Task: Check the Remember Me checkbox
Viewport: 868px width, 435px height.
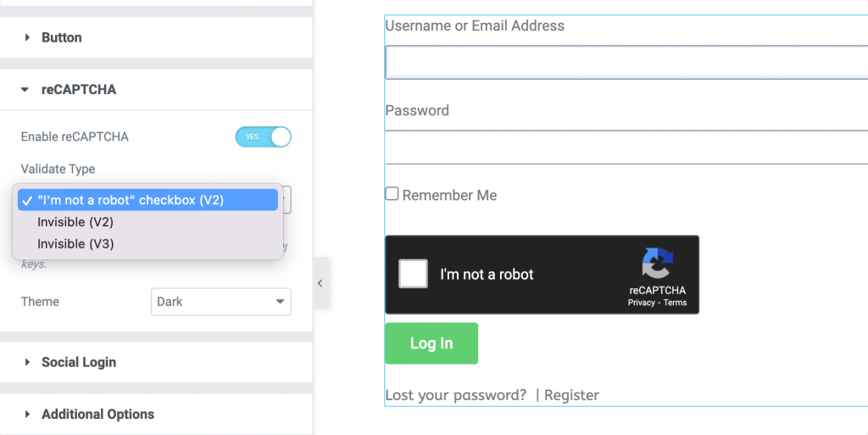Action: coord(392,194)
